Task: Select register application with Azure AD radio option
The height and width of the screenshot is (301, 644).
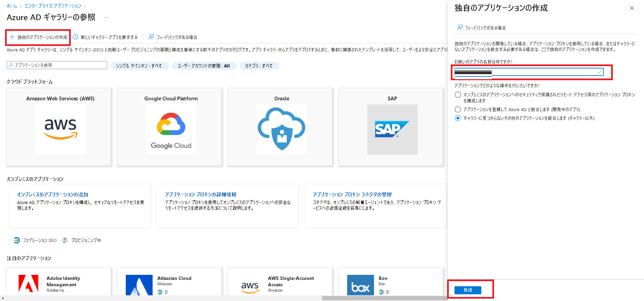Action: tap(458, 109)
